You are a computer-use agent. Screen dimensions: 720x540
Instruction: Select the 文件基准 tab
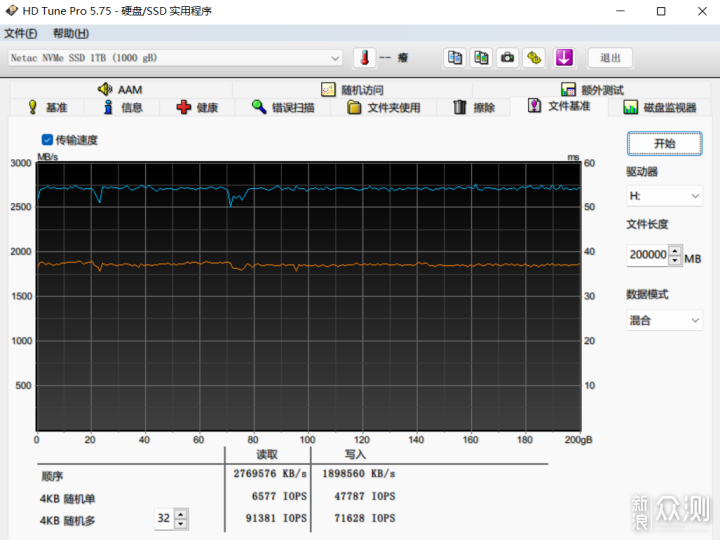tap(559, 106)
